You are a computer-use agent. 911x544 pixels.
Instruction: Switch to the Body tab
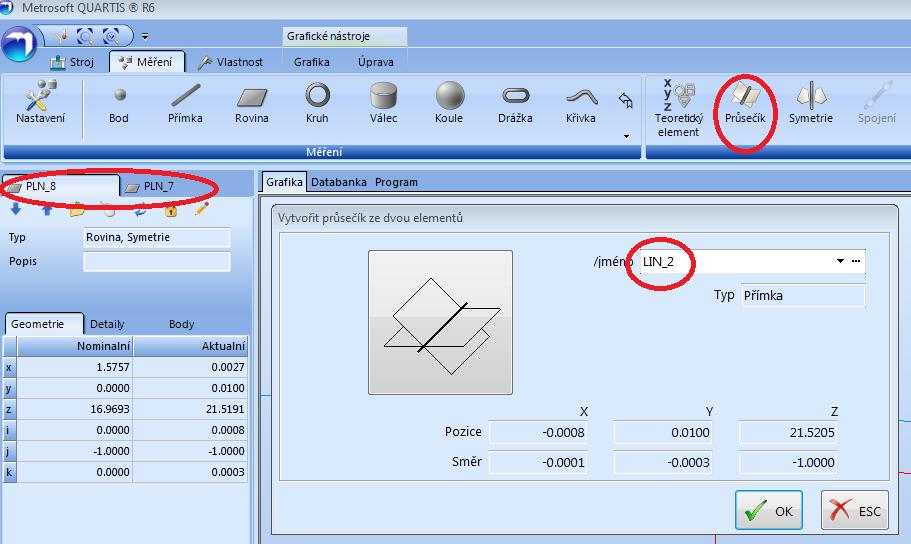(181, 324)
